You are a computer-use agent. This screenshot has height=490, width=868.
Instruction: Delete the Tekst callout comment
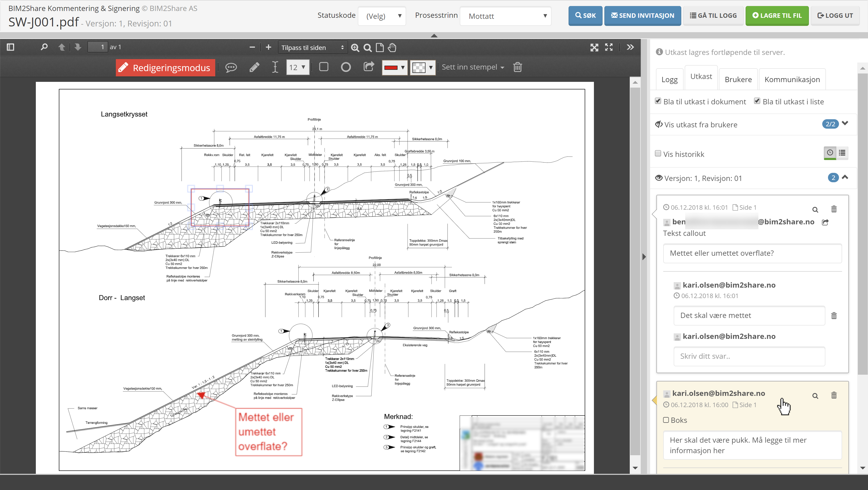(x=834, y=209)
